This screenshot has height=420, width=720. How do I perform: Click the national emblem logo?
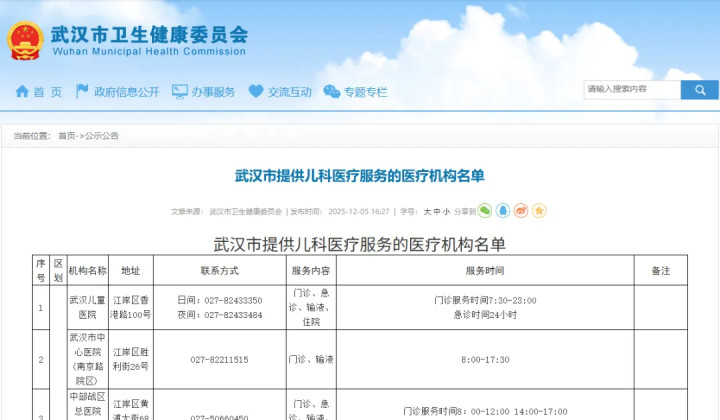tap(25, 41)
